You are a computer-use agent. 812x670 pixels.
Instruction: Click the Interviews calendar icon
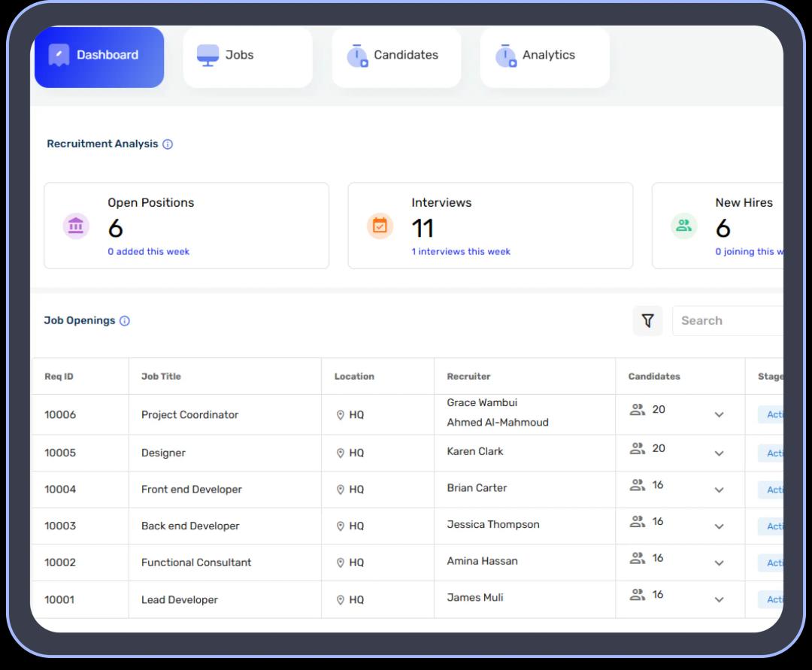(x=380, y=226)
